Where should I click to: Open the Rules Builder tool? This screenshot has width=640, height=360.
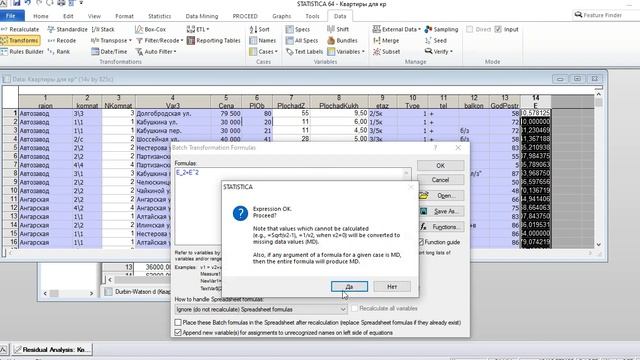tap(22, 52)
